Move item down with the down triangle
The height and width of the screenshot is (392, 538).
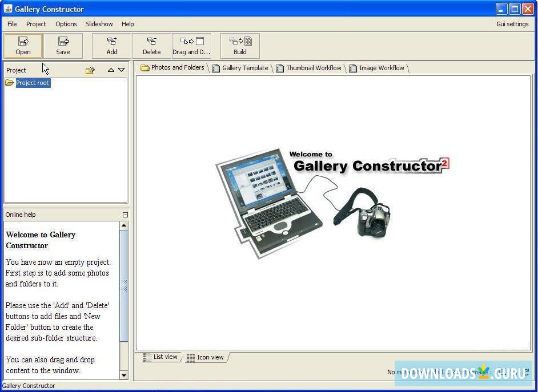point(122,70)
